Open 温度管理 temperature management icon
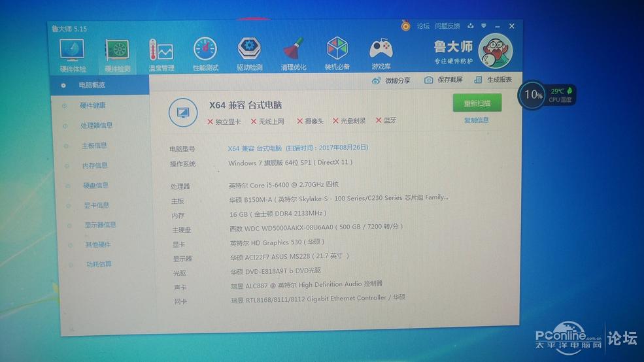The image size is (644, 362). 161,55
